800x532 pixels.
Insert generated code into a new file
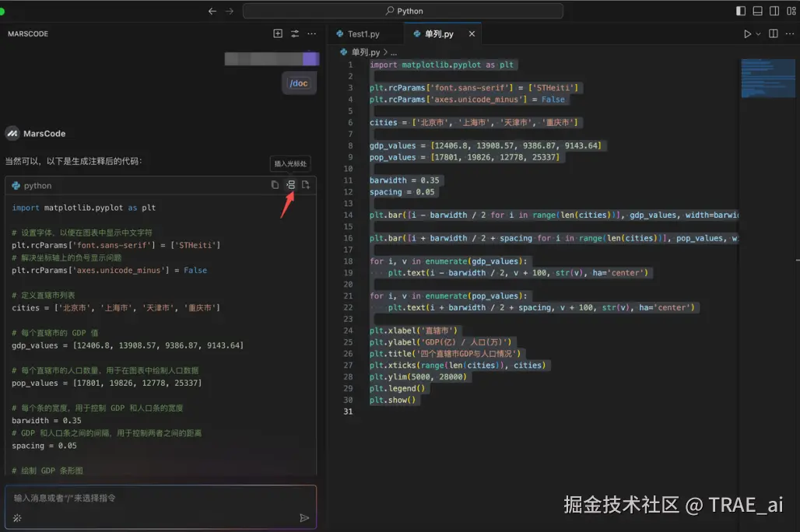click(306, 184)
